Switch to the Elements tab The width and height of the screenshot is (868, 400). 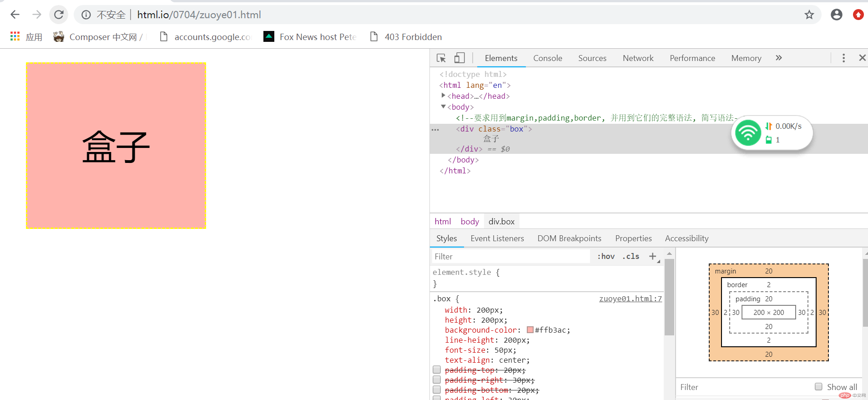click(501, 58)
